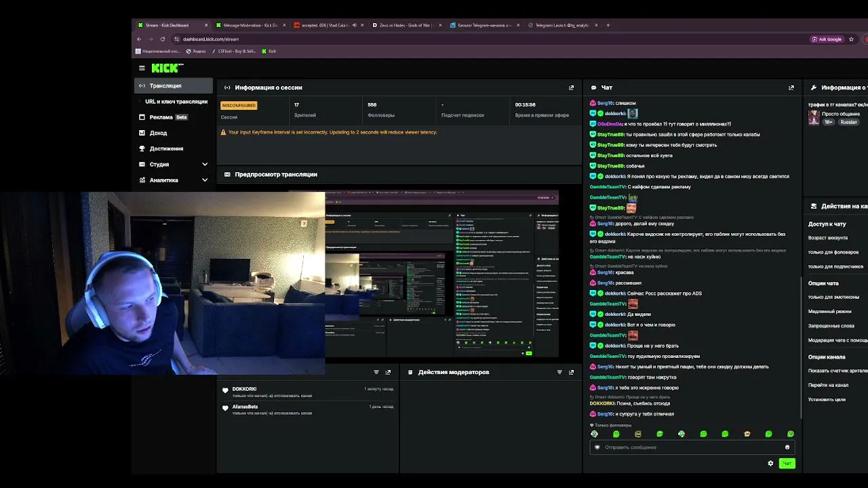
Task: Insert the first emote in the chat emote row
Action: [x=595, y=434]
